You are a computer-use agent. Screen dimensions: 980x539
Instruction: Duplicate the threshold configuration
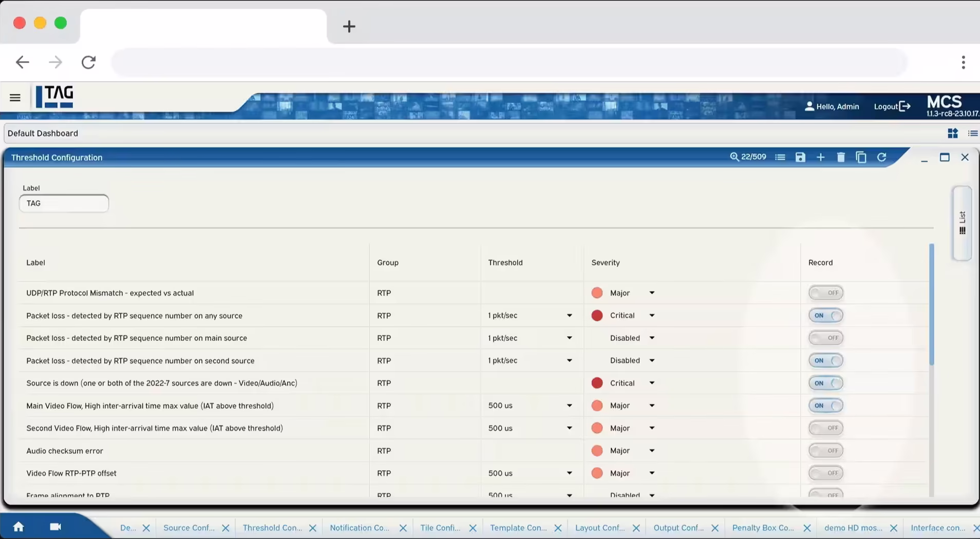861,157
